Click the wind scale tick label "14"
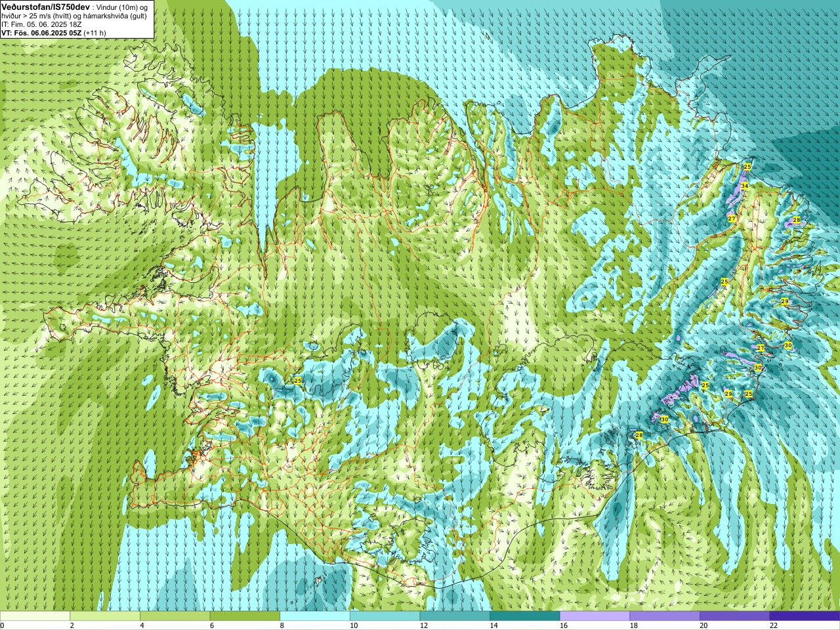Image resolution: width=840 pixels, height=630 pixels. click(493, 625)
